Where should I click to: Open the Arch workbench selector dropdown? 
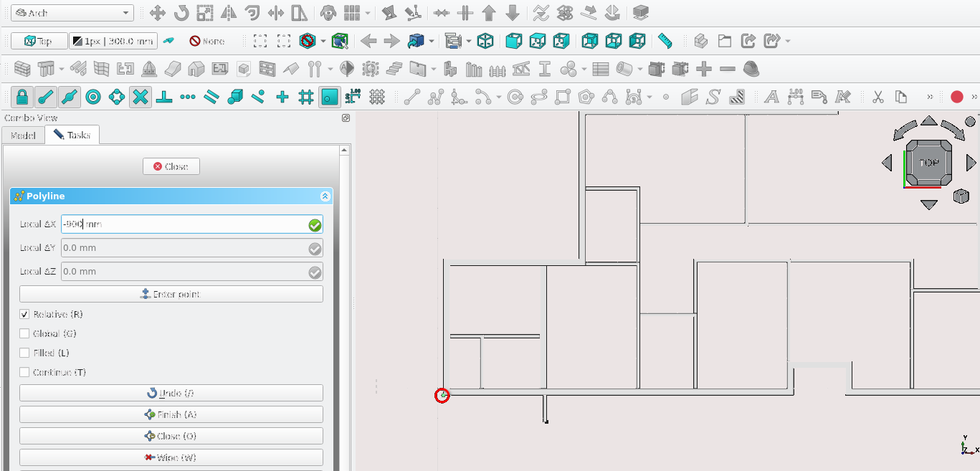click(x=73, y=13)
